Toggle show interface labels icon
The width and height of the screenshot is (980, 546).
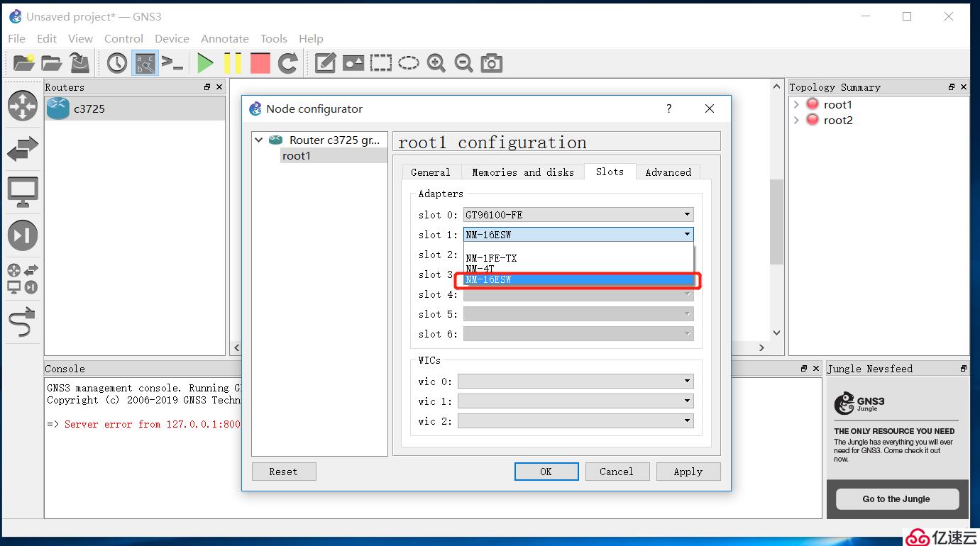coord(145,63)
